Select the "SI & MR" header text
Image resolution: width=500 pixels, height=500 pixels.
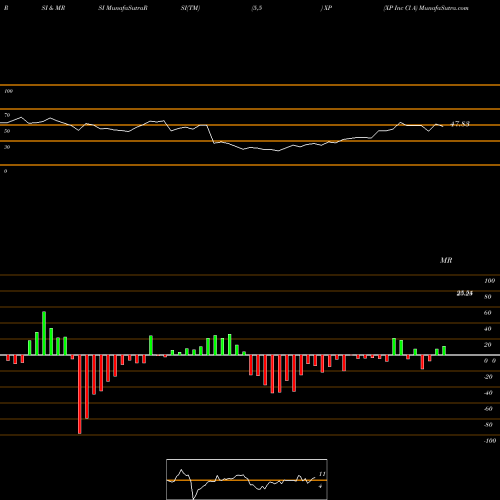(x=53, y=8)
